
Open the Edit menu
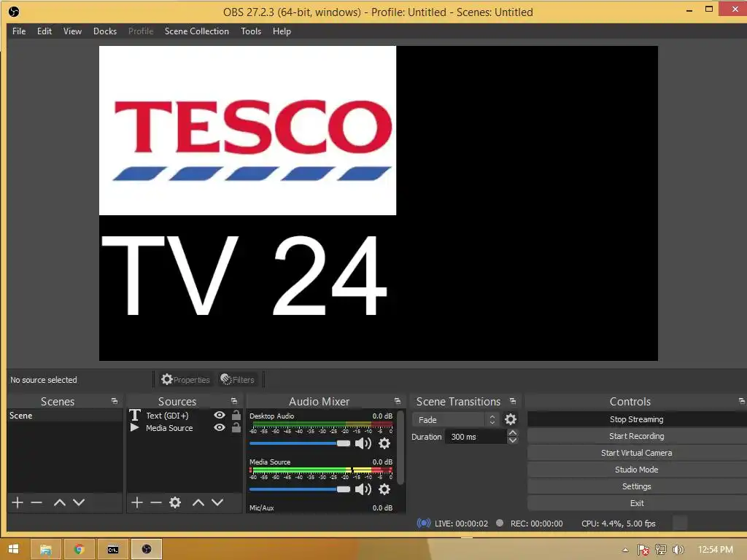click(x=44, y=31)
